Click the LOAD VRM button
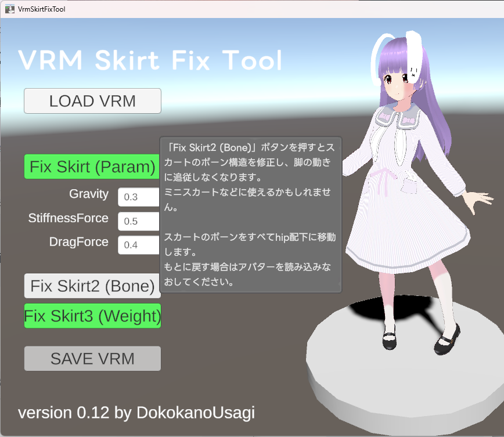Screen dimensions: 504x437 (x=92, y=101)
